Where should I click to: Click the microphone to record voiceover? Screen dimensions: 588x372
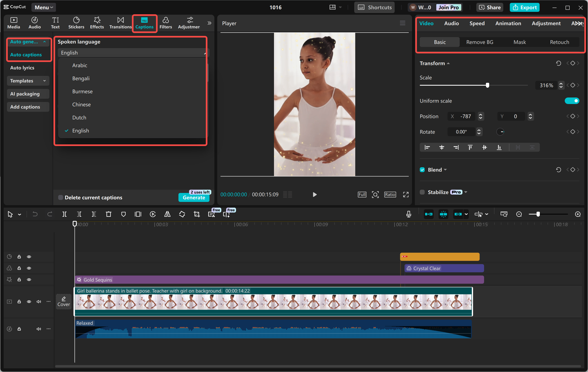(x=408, y=214)
